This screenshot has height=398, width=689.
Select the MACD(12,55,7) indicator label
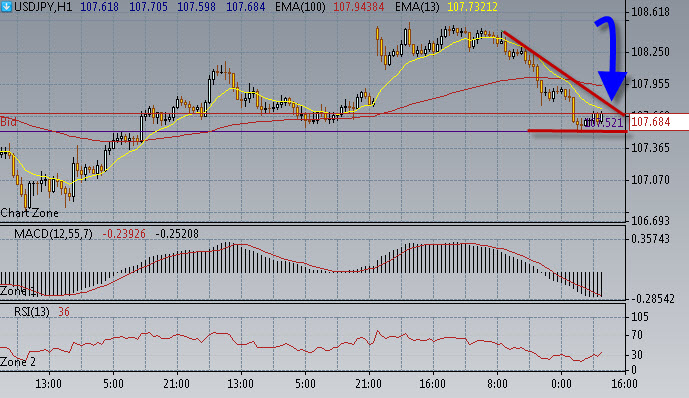pos(53,234)
